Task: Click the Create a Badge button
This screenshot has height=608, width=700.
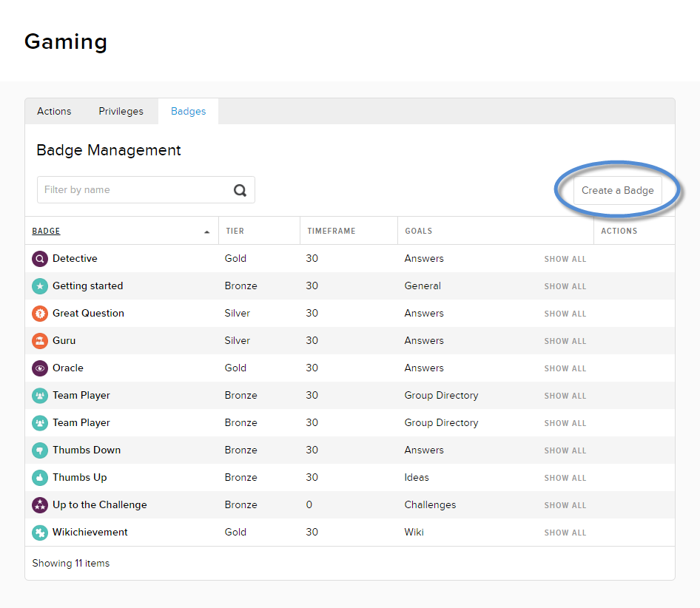Action: click(x=617, y=190)
